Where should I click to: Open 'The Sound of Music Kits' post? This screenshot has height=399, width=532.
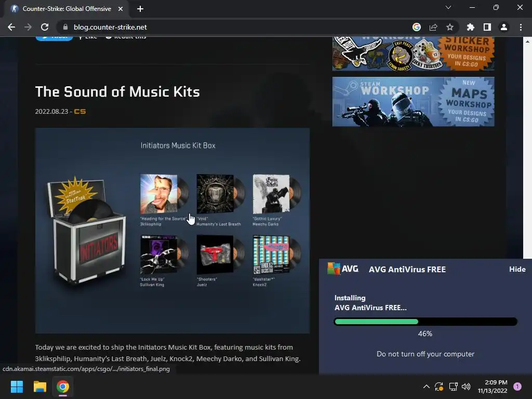pyautogui.click(x=117, y=91)
